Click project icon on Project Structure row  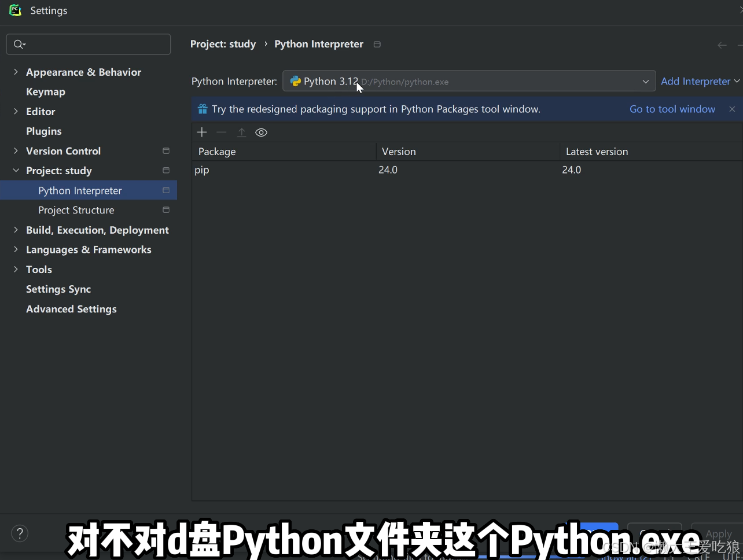click(x=166, y=210)
